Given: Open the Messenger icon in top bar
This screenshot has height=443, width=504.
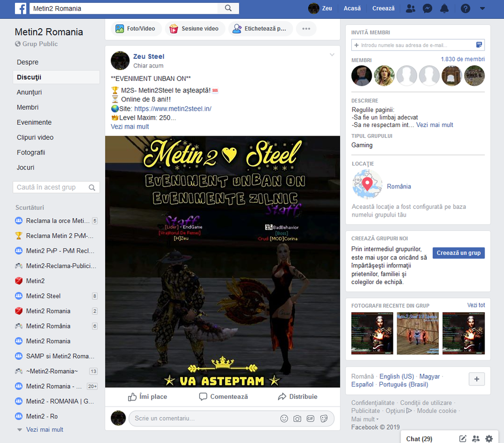Looking at the screenshot, I should coord(427,8).
